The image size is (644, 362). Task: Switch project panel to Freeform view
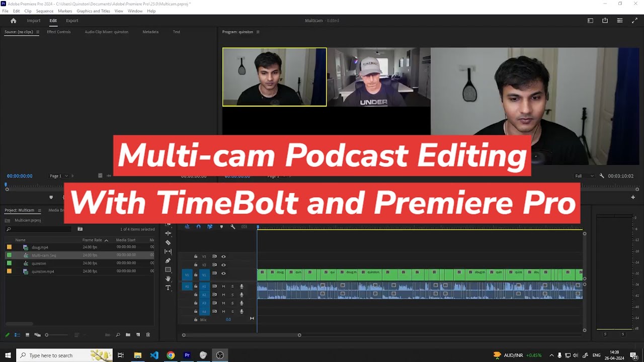coord(37,335)
